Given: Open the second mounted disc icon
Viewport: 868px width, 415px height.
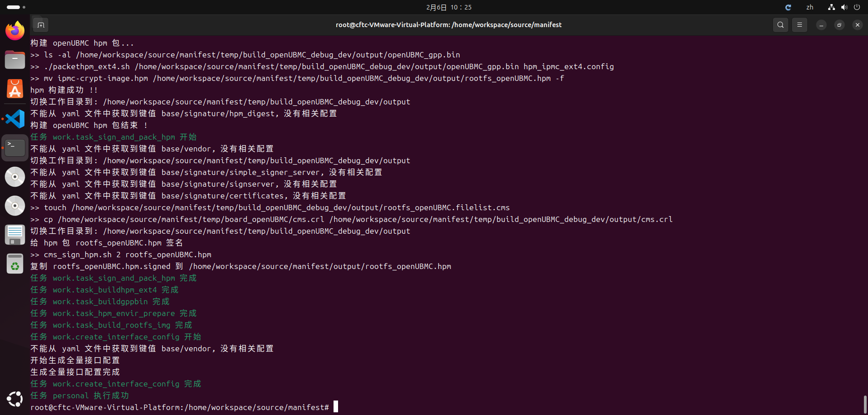Looking at the screenshot, I should pyautogui.click(x=15, y=206).
